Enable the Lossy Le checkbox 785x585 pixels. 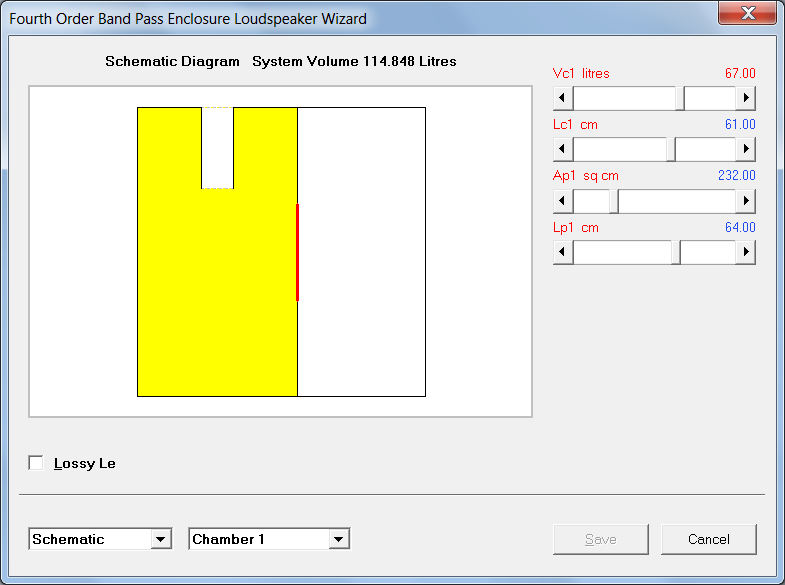(x=36, y=463)
